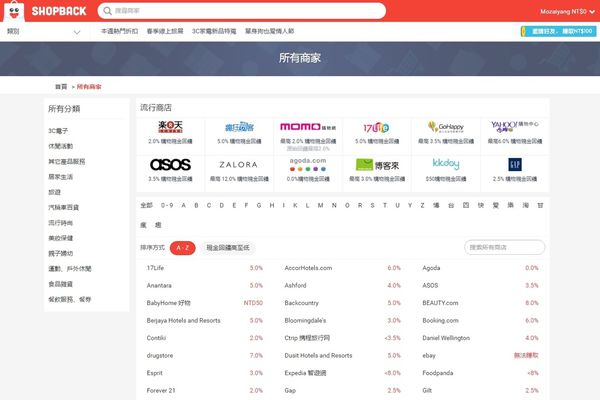Open the Yahoo shopping center logo
The image size is (600, 400).
coord(515,126)
